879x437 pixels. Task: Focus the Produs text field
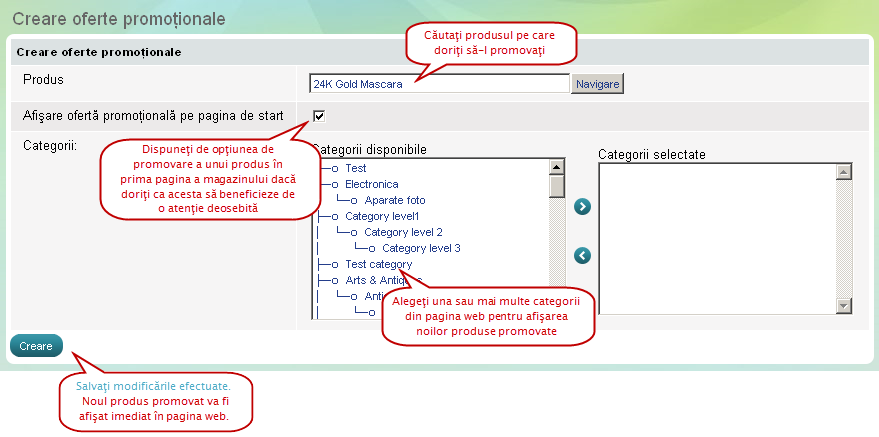440,84
